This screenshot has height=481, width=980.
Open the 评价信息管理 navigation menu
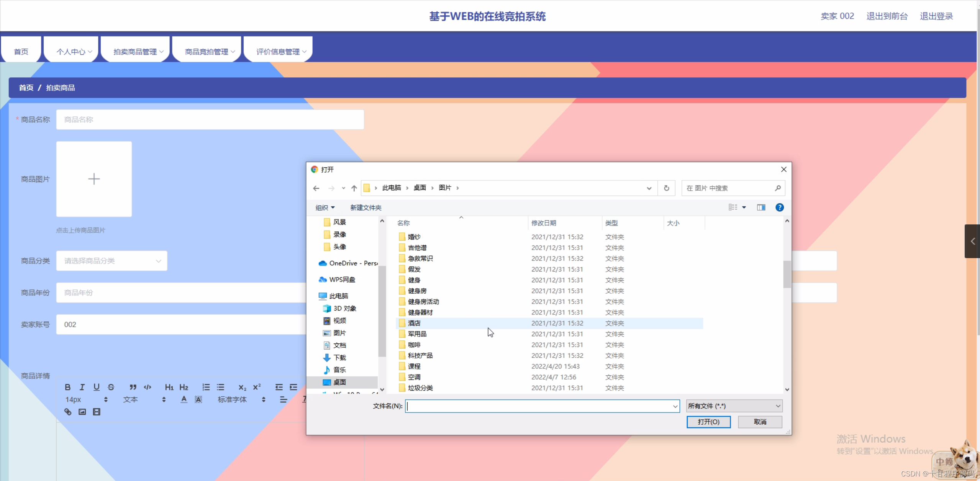coord(279,52)
